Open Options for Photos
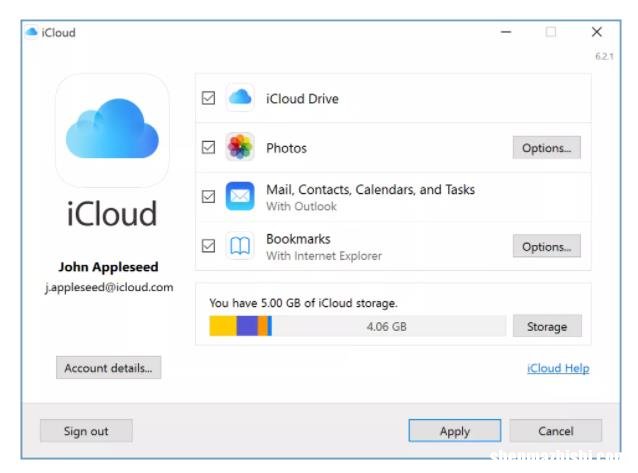The width and height of the screenshot is (638, 473). [x=546, y=147]
